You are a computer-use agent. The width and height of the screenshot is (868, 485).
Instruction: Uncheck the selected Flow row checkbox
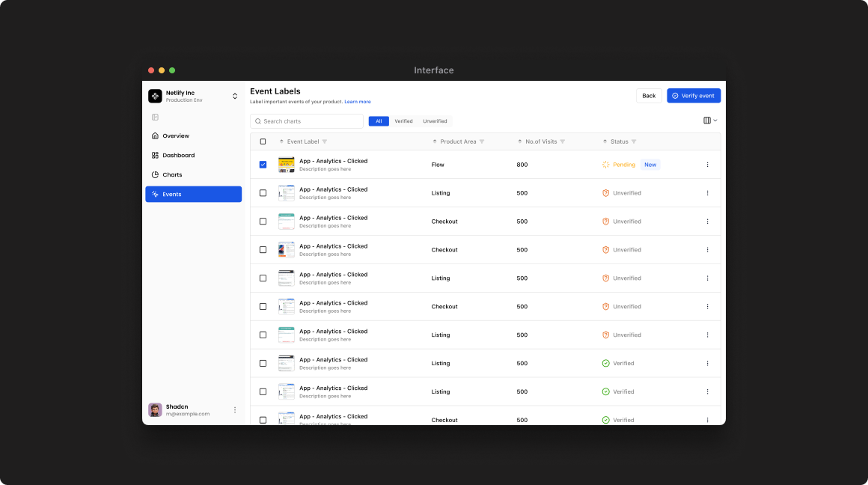[x=263, y=165]
